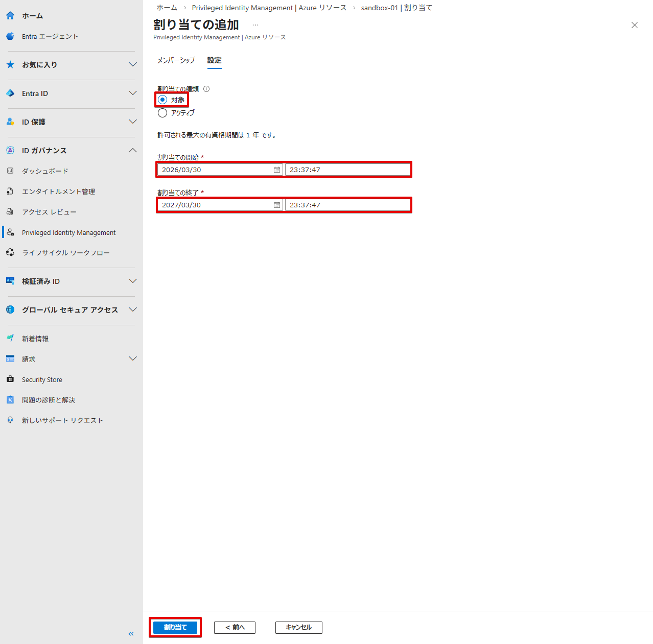Image resolution: width=653 pixels, height=644 pixels.
Task: Select エンタイトルメント管理 in the sidebar
Action: tap(58, 191)
